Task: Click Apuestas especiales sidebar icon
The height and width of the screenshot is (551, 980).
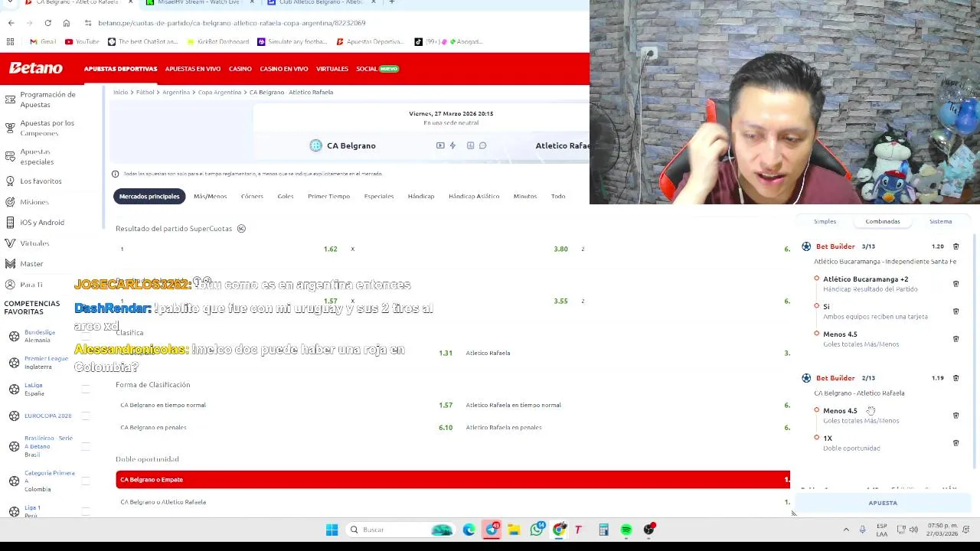Action: [10, 156]
